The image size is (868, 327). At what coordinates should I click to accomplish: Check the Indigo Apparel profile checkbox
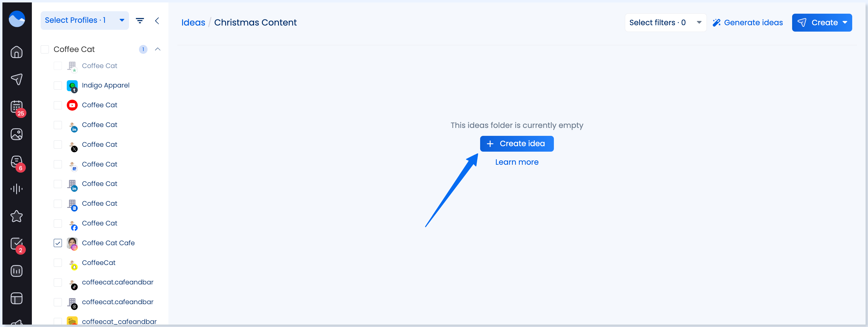[x=58, y=85]
